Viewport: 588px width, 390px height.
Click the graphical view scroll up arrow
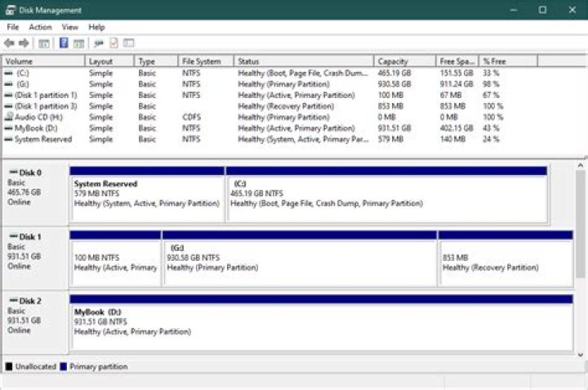click(581, 165)
